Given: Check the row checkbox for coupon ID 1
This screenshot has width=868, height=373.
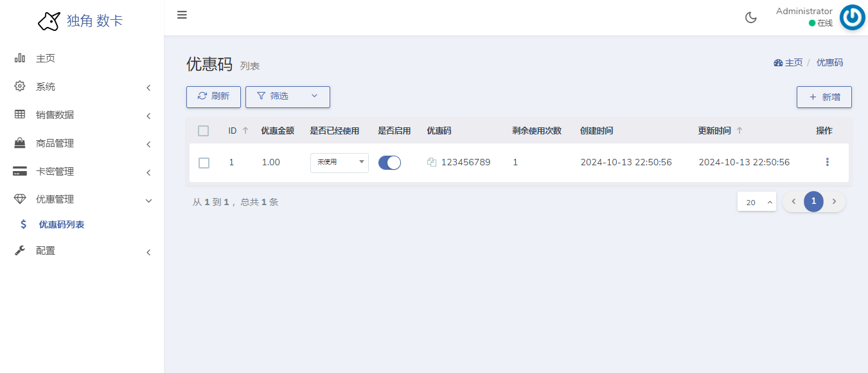Looking at the screenshot, I should tap(204, 163).
